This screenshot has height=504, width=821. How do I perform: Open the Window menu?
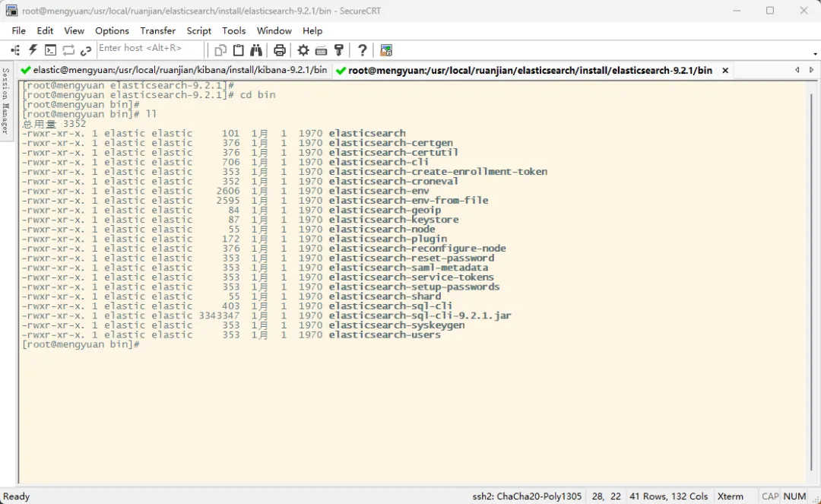274,31
